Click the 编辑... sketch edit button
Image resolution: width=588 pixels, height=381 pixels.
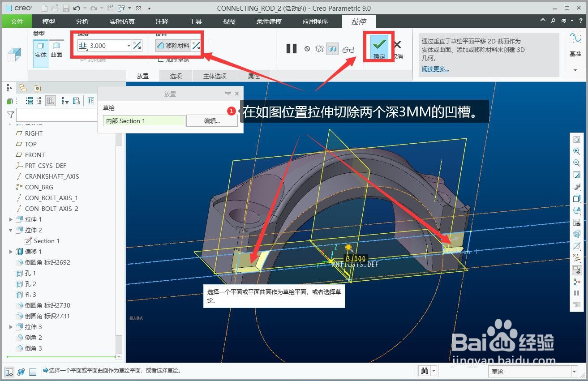click(212, 121)
